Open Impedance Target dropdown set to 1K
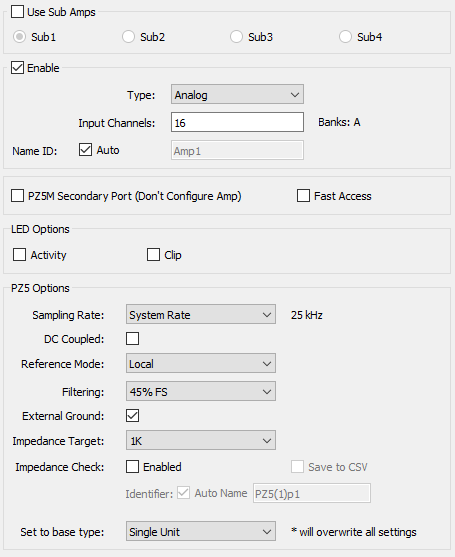Image resolution: width=455 pixels, height=557 pixels. tap(201, 440)
